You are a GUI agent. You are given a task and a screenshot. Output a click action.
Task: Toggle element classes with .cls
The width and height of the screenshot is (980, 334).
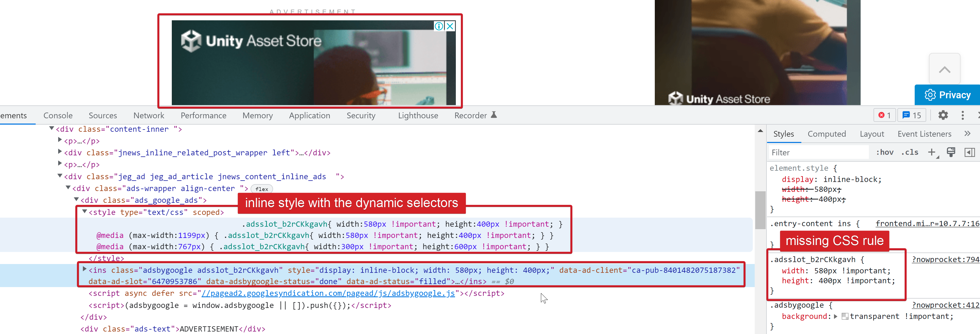910,152
